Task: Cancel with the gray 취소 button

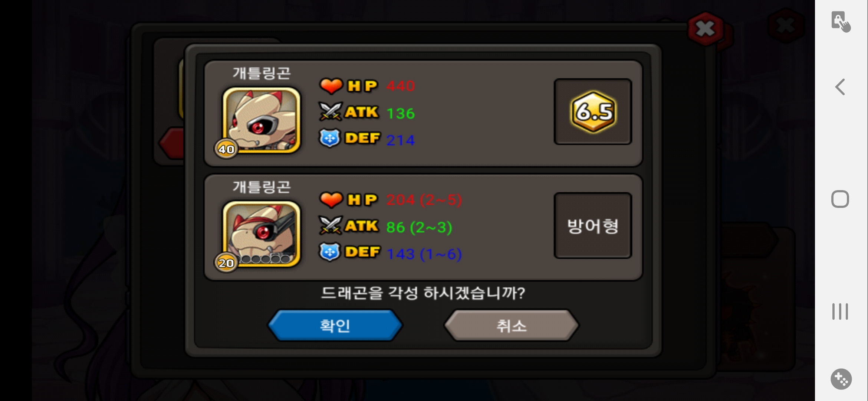Action: pos(511,326)
